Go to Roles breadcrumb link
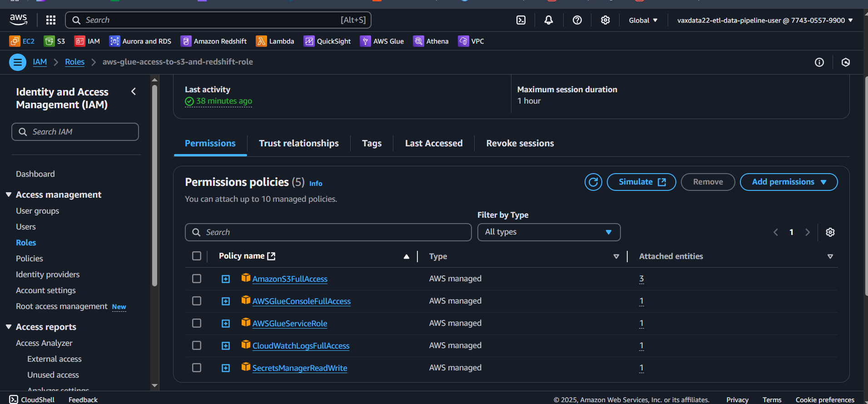The height and width of the screenshot is (404, 868). pyautogui.click(x=74, y=62)
